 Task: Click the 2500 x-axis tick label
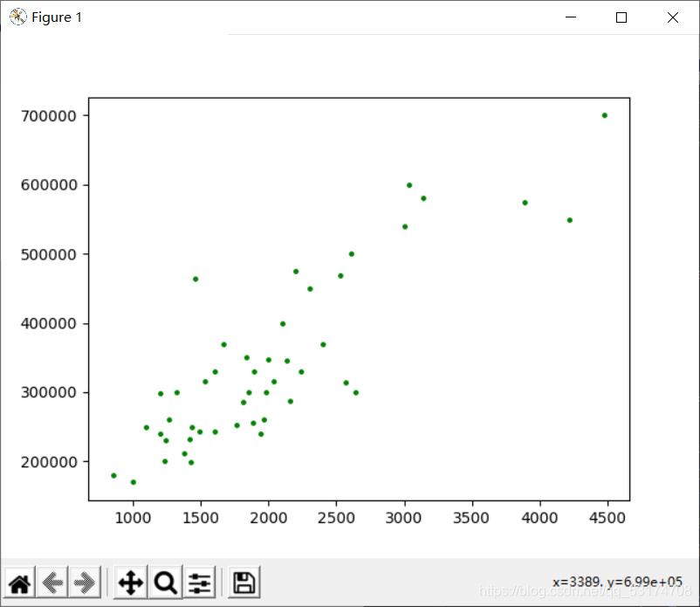tap(336, 518)
